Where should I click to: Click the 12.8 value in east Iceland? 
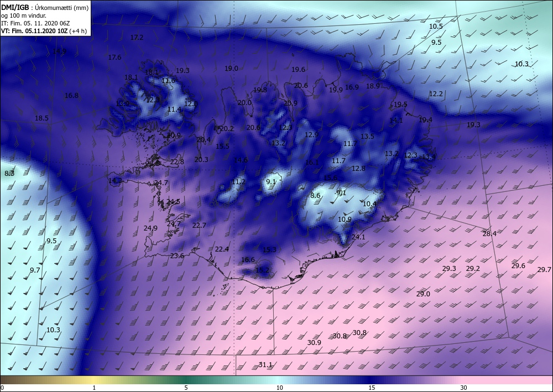tap(358, 169)
